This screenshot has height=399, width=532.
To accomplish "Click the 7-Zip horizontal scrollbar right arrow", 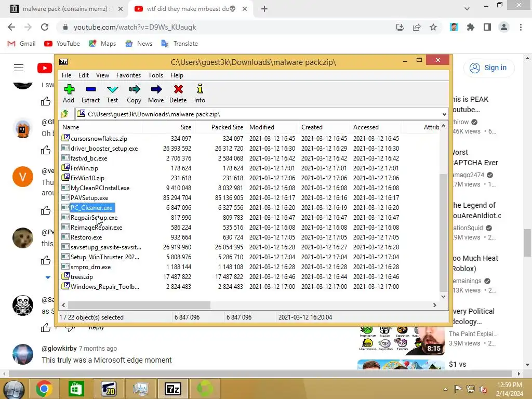I will [435, 305].
